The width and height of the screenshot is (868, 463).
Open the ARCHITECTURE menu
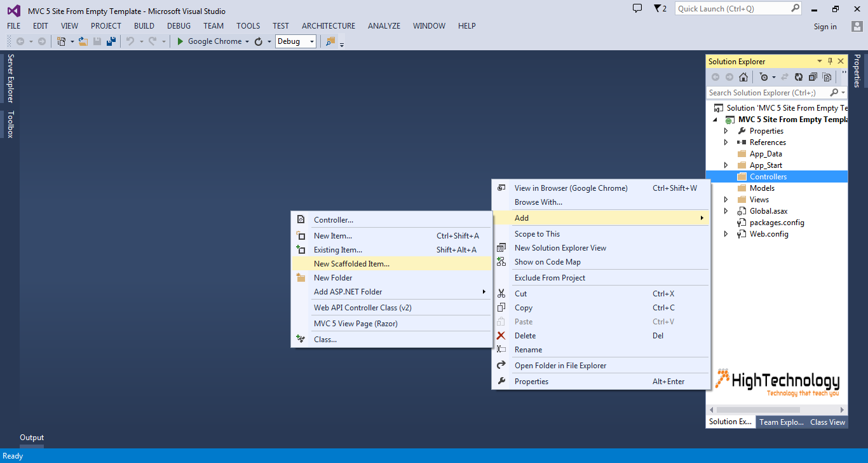329,26
